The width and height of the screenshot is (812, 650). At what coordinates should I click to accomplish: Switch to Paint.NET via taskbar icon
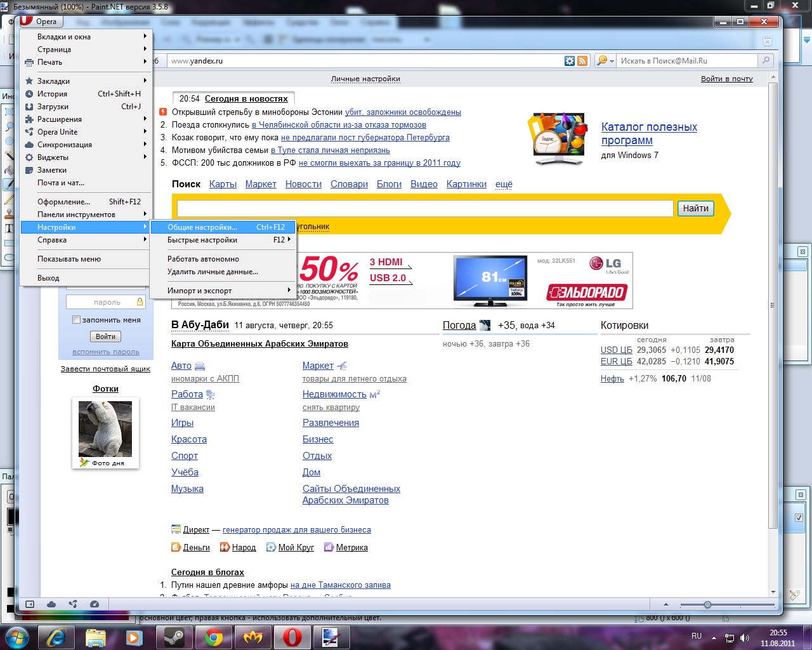331,637
